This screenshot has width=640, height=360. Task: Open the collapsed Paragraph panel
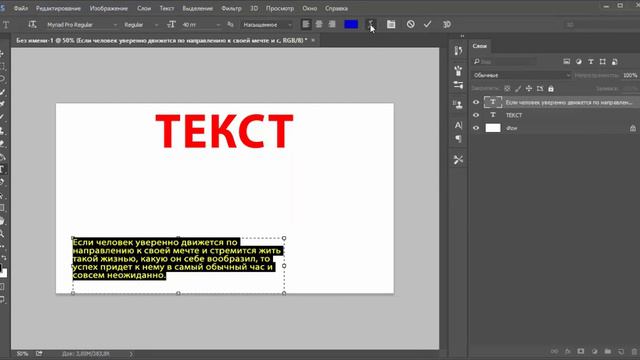(x=458, y=139)
